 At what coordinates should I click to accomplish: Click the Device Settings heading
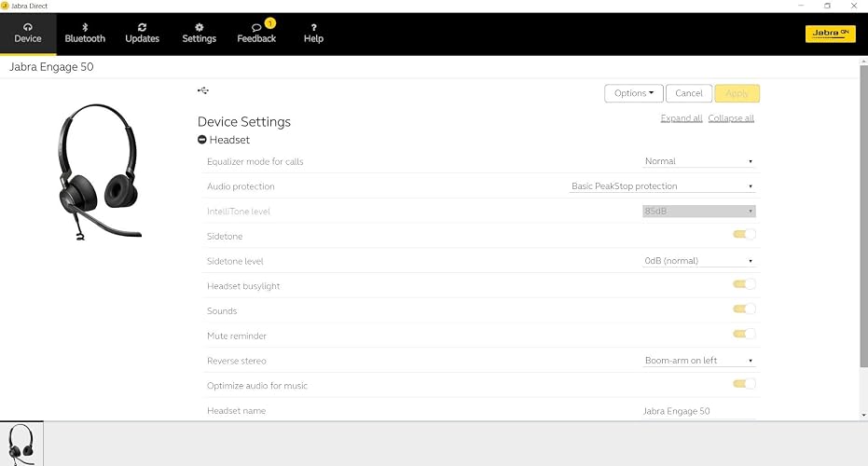(244, 122)
